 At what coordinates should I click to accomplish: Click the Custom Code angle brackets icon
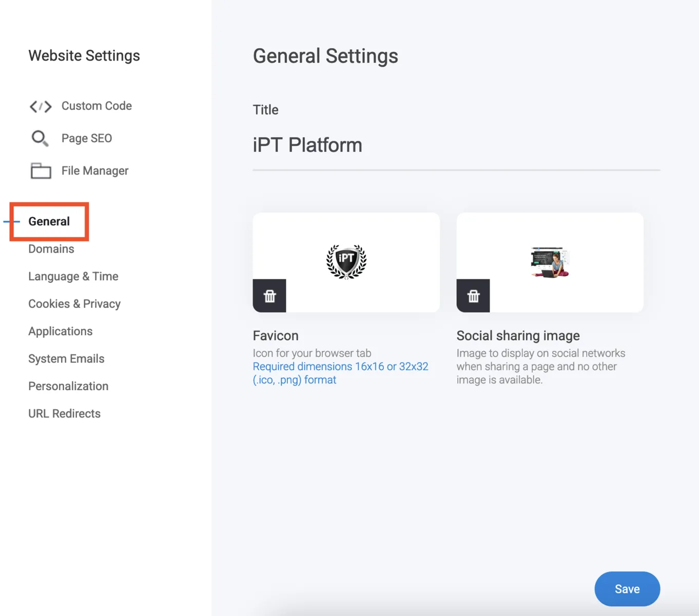(x=40, y=106)
